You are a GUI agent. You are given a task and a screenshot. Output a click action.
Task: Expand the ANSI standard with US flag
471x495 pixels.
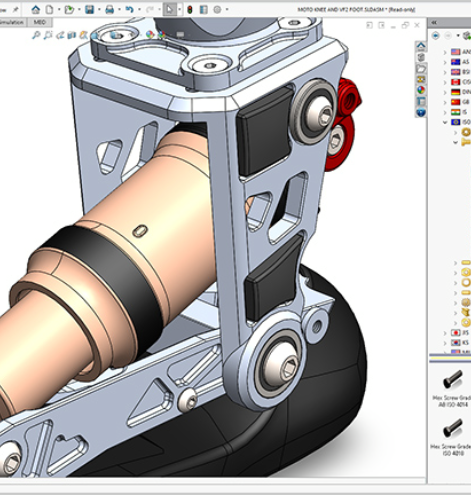click(x=445, y=52)
